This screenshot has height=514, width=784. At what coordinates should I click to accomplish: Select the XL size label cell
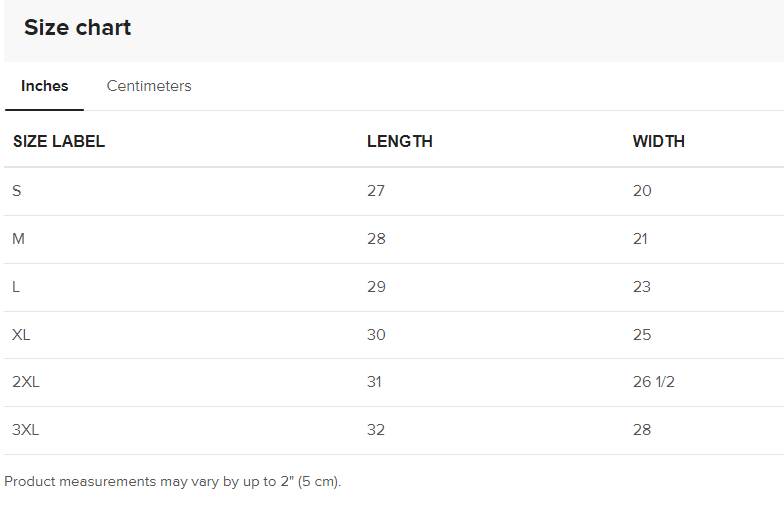click(21, 334)
